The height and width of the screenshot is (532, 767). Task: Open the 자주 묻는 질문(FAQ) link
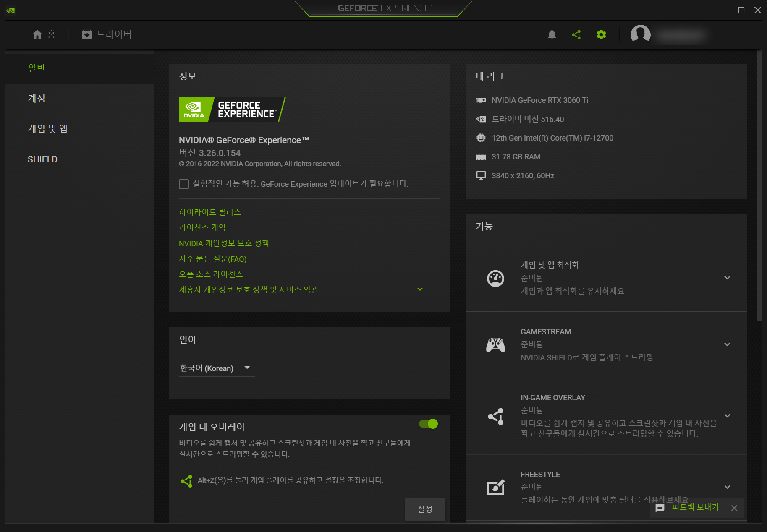213,259
